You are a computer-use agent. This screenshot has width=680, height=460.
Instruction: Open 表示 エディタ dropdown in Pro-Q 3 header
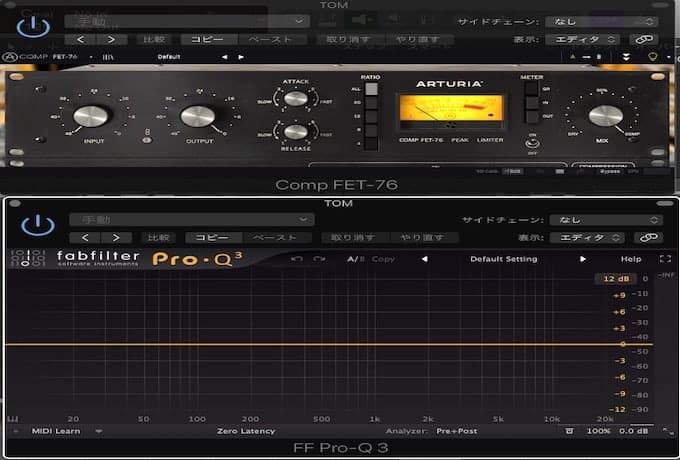pos(587,238)
